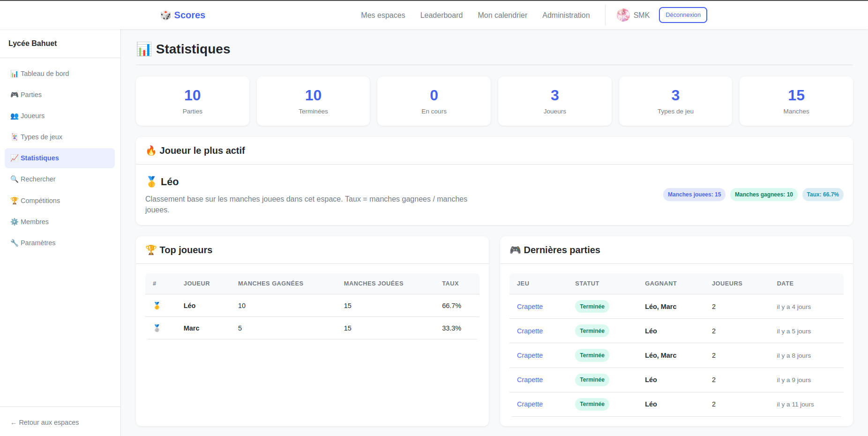
Task: Click the 33.3% rate in Marc's row
Action: click(451, 328)
